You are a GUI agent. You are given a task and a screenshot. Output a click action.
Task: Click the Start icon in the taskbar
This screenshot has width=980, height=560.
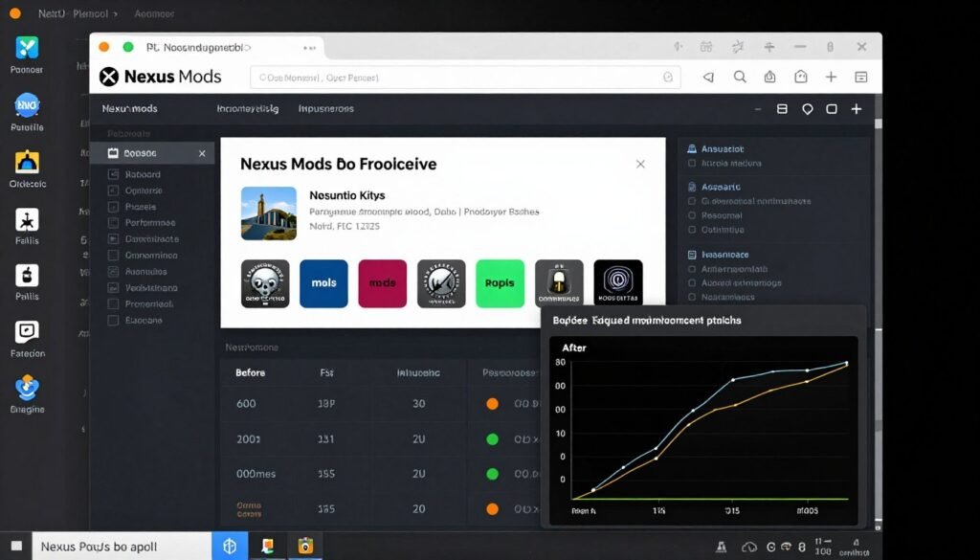click(x=16, y=547)
